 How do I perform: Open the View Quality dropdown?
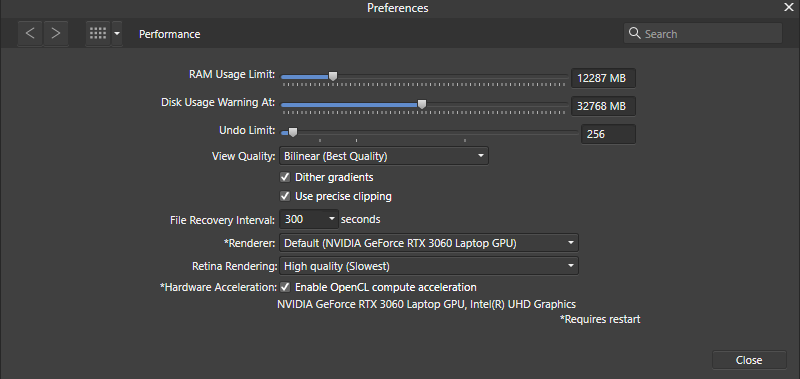pos(384,156)
